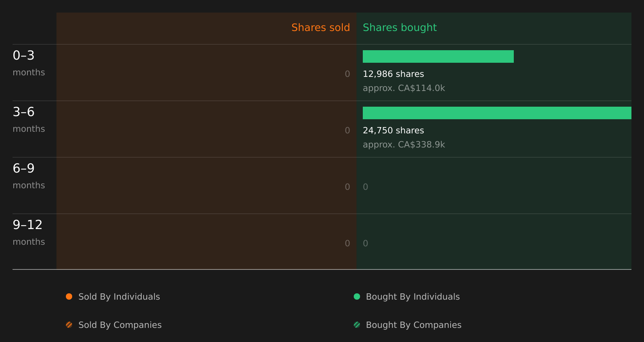The width and height of the screenshot is (644, 342).
Task: Click the 6–9 months row label
Action: [29, 176]
